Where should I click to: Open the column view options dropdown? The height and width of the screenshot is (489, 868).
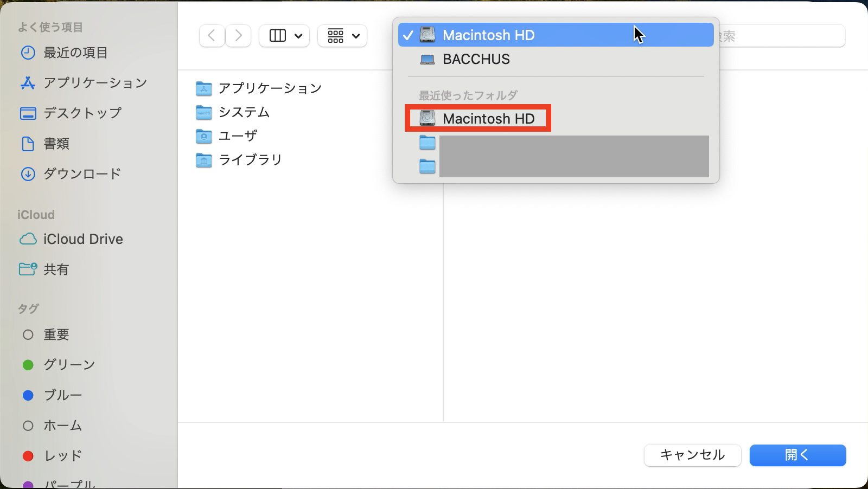[x=284, y=36]
